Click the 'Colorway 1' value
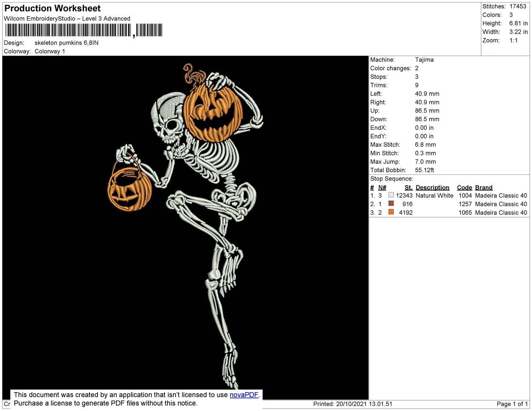 coord(50,51)
